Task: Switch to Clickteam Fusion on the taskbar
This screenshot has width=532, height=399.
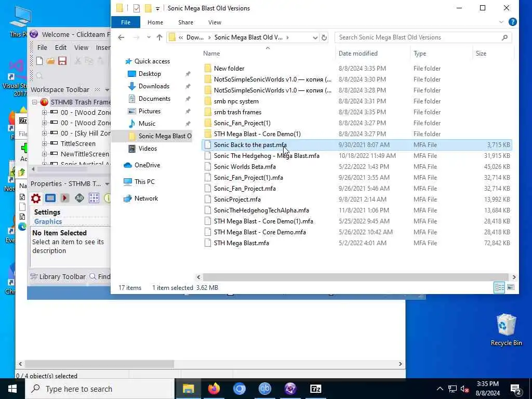Action: 290,389
